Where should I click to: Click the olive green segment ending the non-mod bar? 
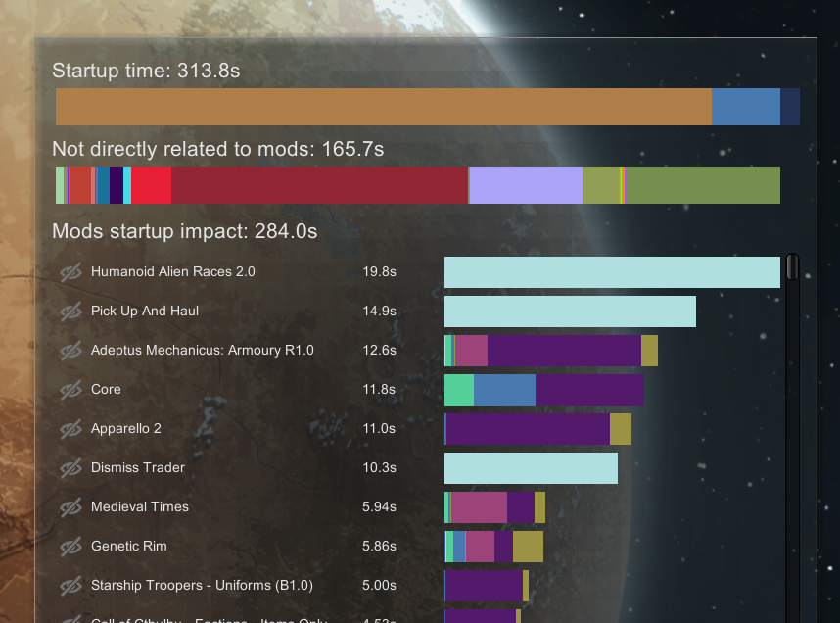click(702, 185)
